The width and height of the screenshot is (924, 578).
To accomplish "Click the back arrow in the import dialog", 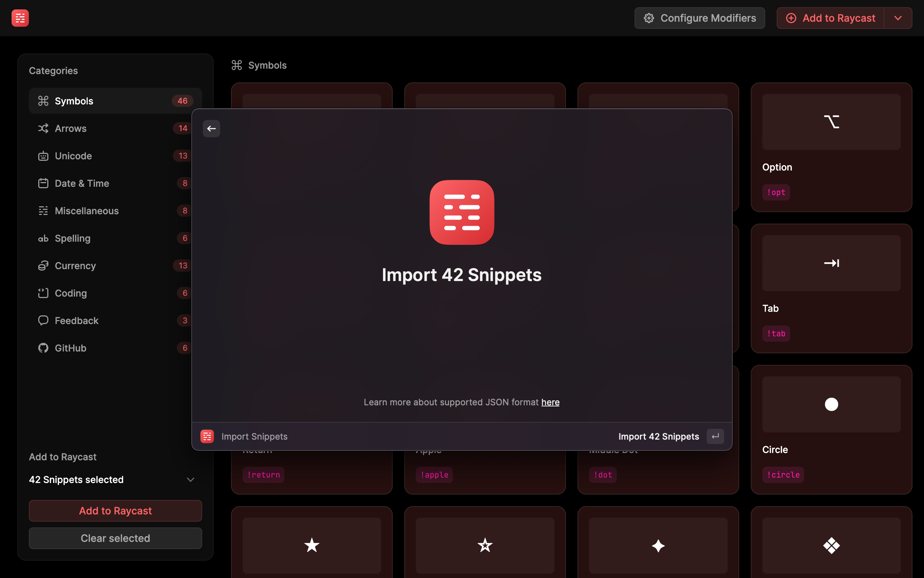I will [x=212, y=129].
